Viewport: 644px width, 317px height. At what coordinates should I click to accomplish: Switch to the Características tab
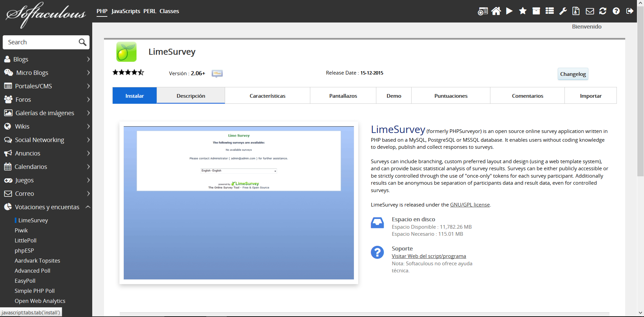point(267,96)
